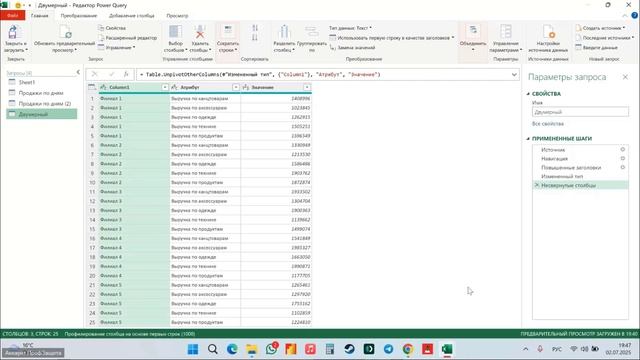Open the table corner menu icon
The height and width of the screenshot is (360, 640).
pyautogui.click(x=92, y=87)
